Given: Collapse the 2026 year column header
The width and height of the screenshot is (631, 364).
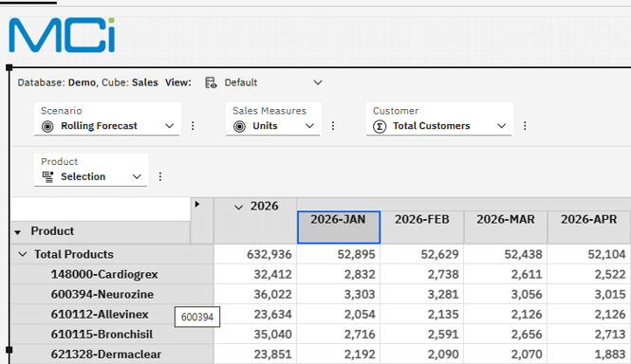Looking at the screenshot, I should pyautogui.click(x=238, y=208).
